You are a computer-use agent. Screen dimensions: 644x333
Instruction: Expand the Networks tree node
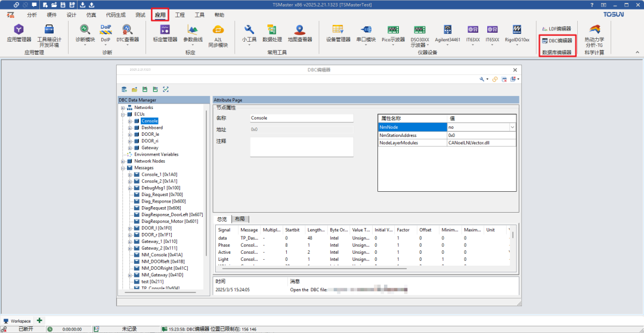pyautogui.click(x=123, y=107)
